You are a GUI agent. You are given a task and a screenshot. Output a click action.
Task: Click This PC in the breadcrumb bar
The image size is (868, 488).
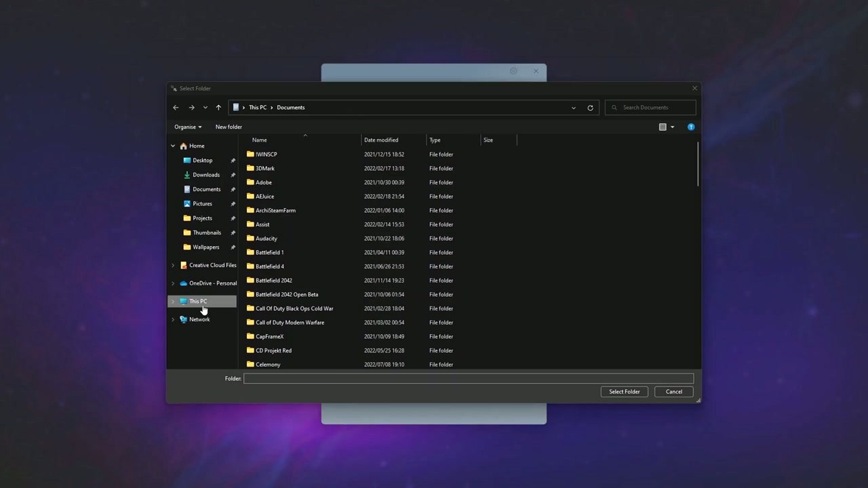(x=258, y=107)
